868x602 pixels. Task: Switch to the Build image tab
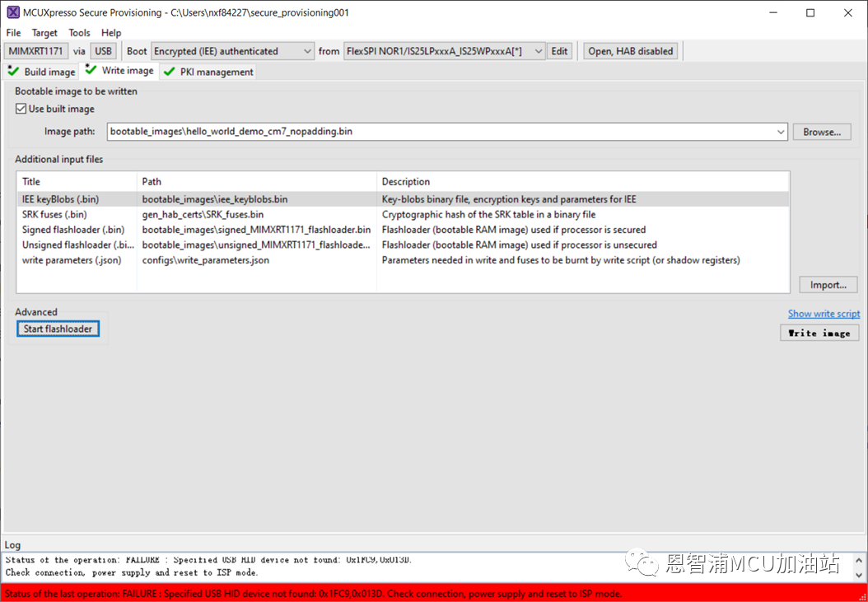41,72
